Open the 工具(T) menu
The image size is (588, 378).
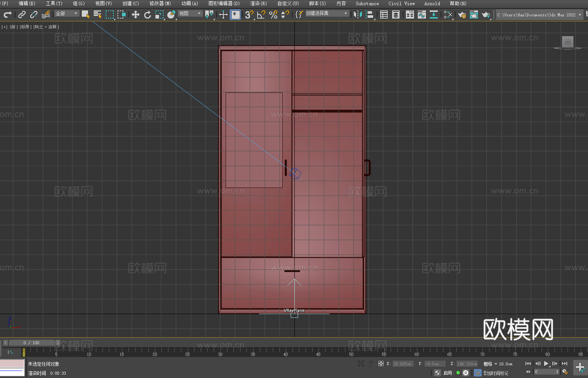click(x=54, y=3)
